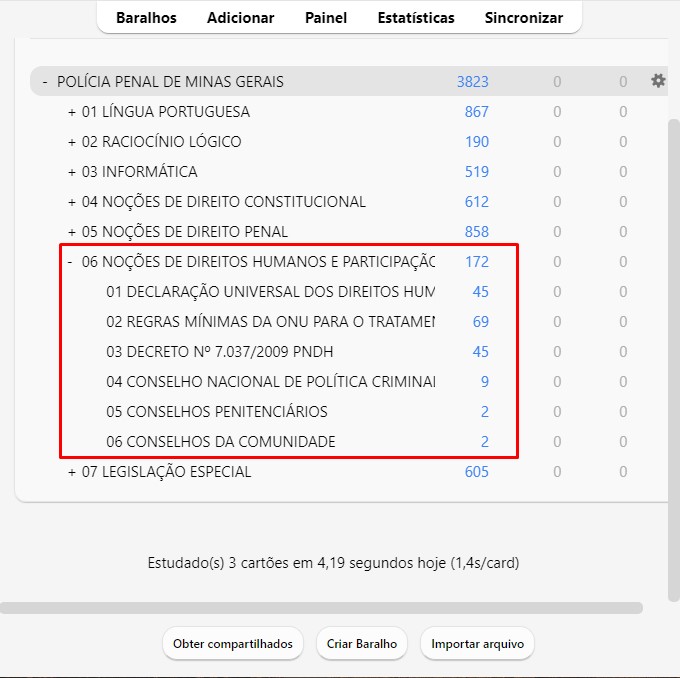The width and height of the screenshot is (680, 678).
Task: Click new-card count 519
Action: [477, 172]
